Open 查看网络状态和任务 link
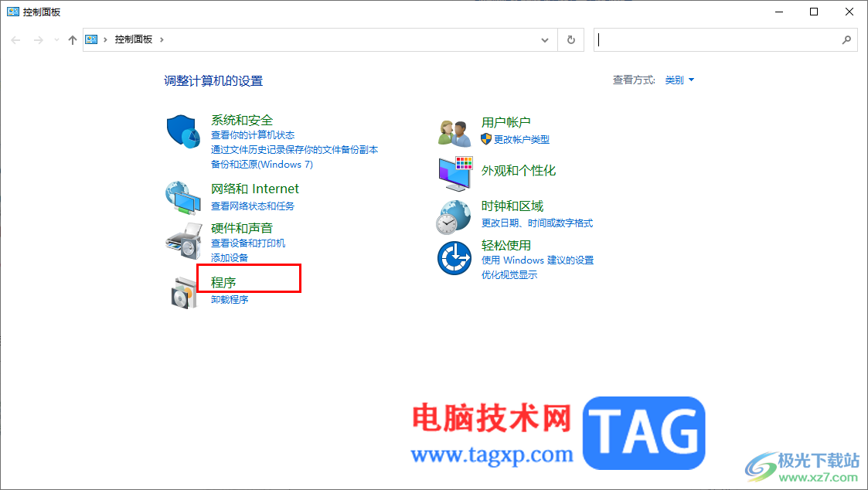The height and width of the screenshot is (490, 868). (253, 206)
